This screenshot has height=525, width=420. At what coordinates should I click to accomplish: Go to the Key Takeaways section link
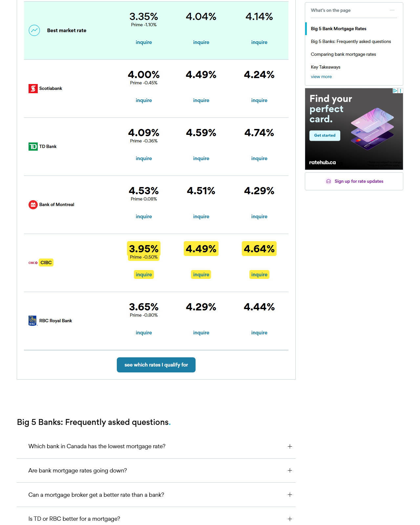[325, 67]
